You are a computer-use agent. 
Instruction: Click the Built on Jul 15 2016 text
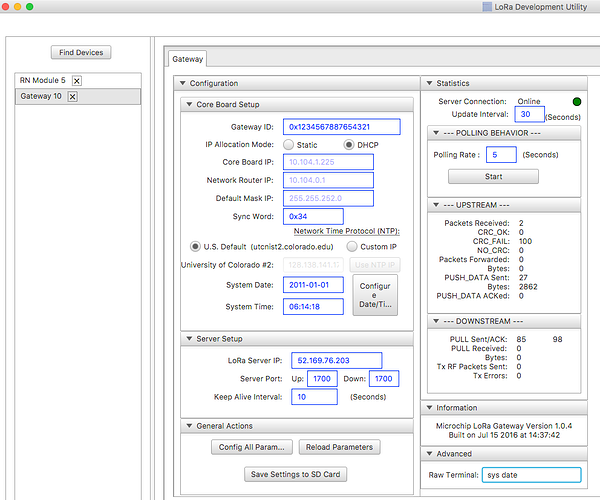(504, 435)
